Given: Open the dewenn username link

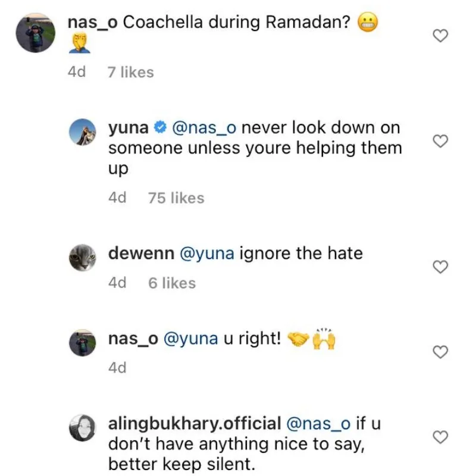Looking at the screenshot, I should (x=141, y=253).
